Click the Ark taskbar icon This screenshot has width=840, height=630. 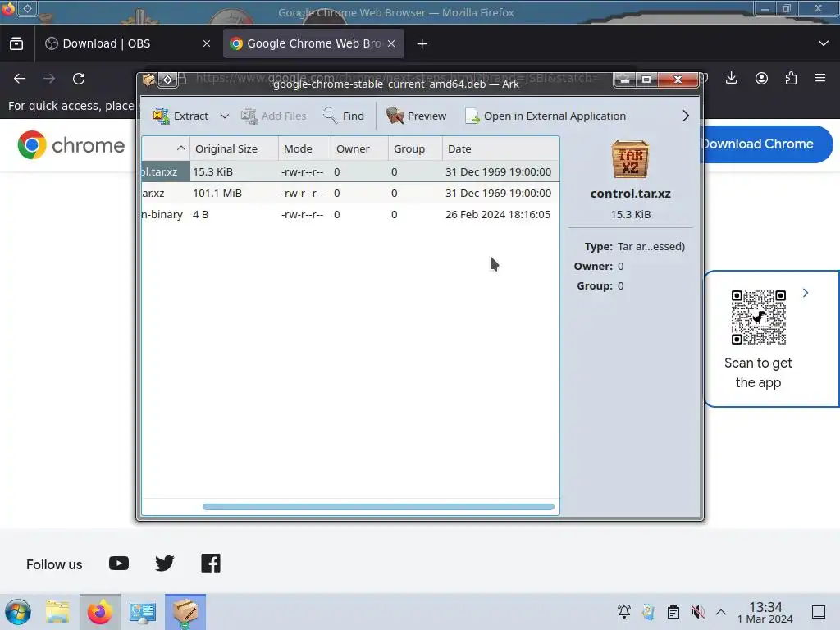click(x=185, y=612)
